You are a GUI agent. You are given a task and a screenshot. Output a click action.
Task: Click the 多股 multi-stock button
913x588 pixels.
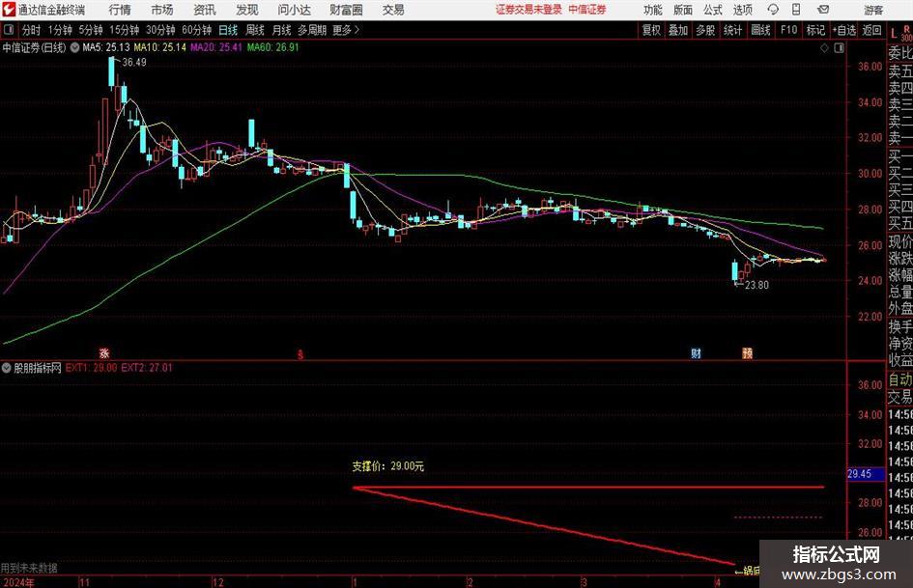[705, 30]
